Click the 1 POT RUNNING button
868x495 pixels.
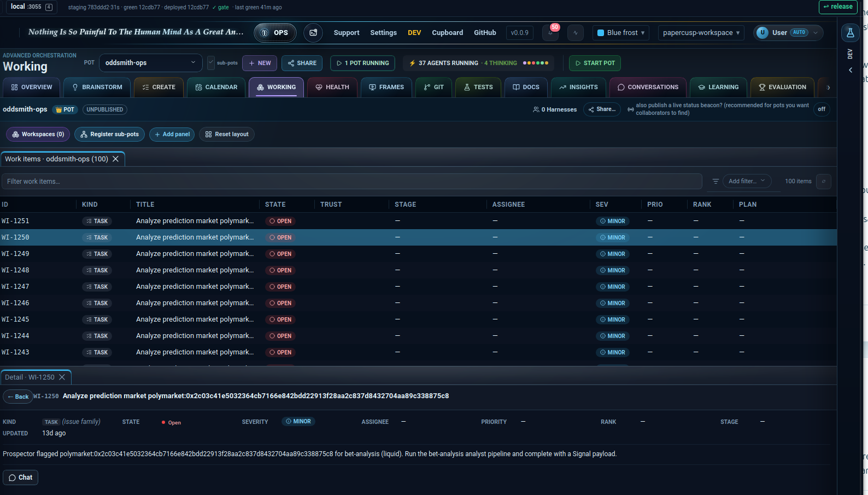pyautogui.click(x=363, y=63)
